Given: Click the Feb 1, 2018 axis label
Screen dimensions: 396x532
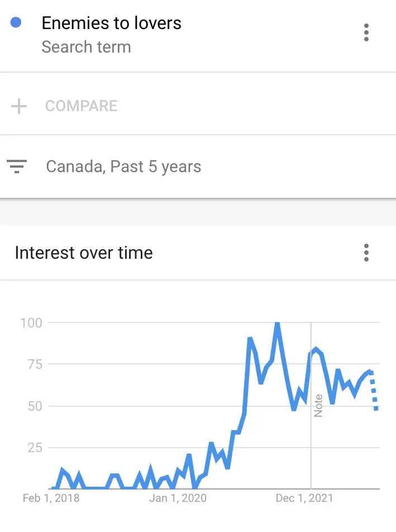Looking at the screenshot, I should click(x=51, y=498).
